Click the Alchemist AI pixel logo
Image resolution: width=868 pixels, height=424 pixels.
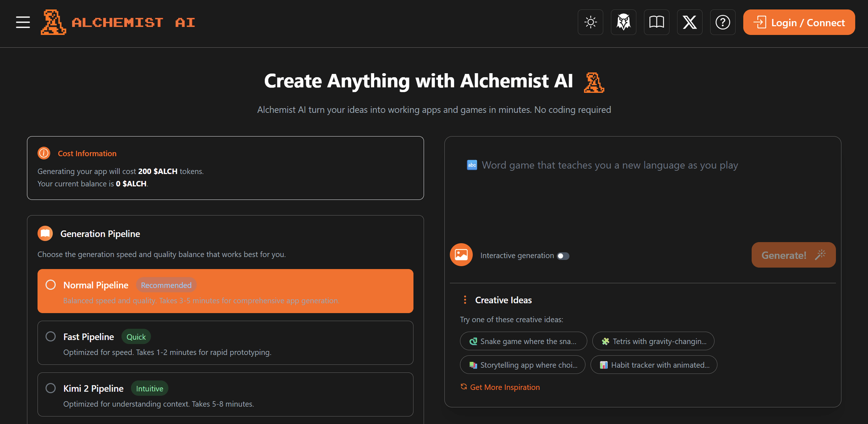coord(53,22)
